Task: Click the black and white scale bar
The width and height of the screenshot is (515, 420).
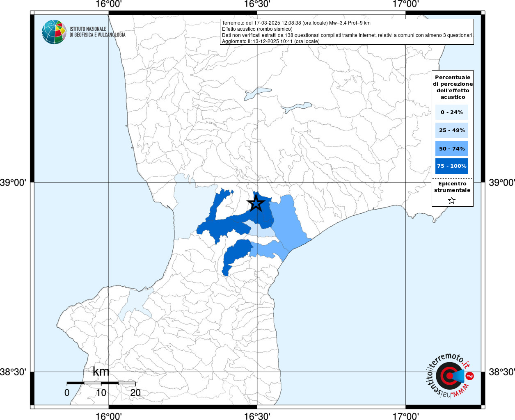Action: [101, 383]
